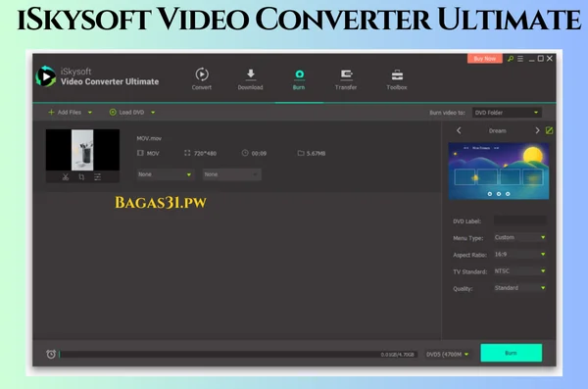Open the first None subtitle dropdown
This screenshot has width=588, height=389.
(165, 174)
